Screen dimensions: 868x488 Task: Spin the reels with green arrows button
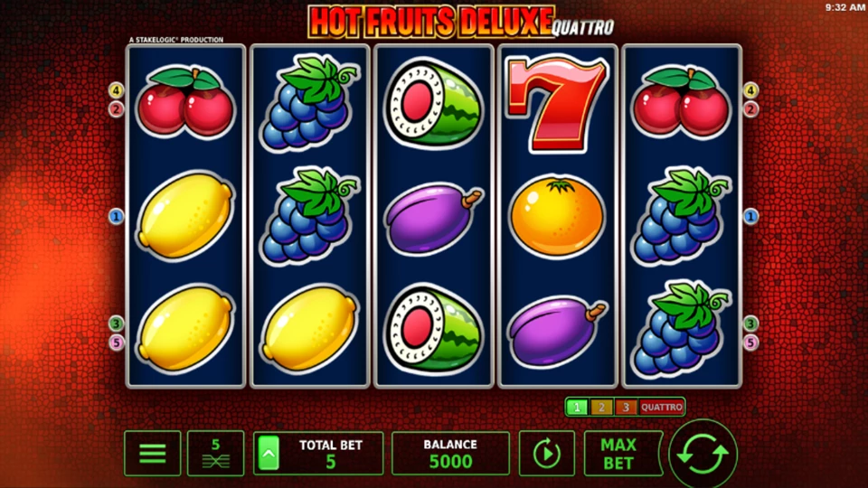(703, 454)
